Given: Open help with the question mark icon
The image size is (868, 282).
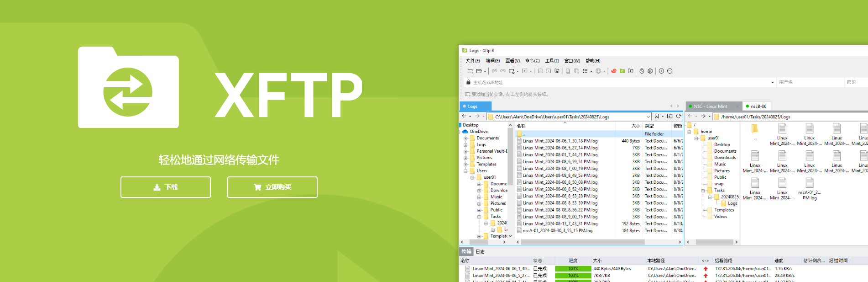Looking at the screenshot, I should [661, 71].
